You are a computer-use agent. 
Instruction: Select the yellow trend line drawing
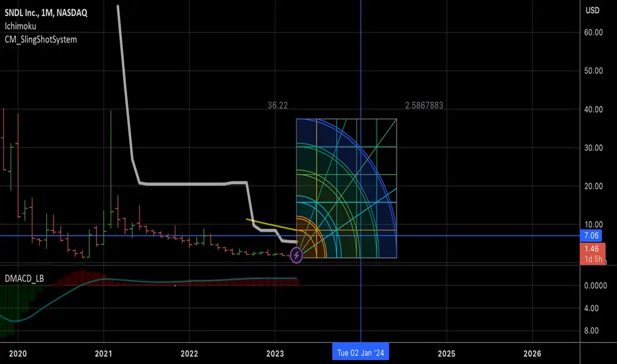[271, 224]
